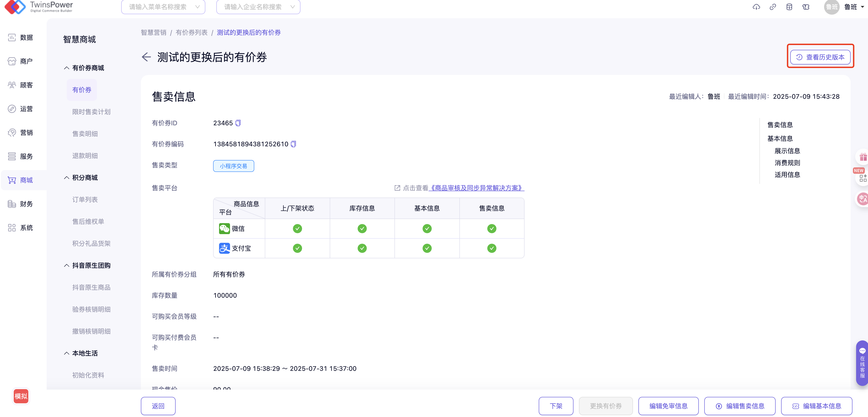Viewport: 868px width, 417px height.
Task: Open 商品审核及同步异常解决方案 link
Action: pos(477,188)
